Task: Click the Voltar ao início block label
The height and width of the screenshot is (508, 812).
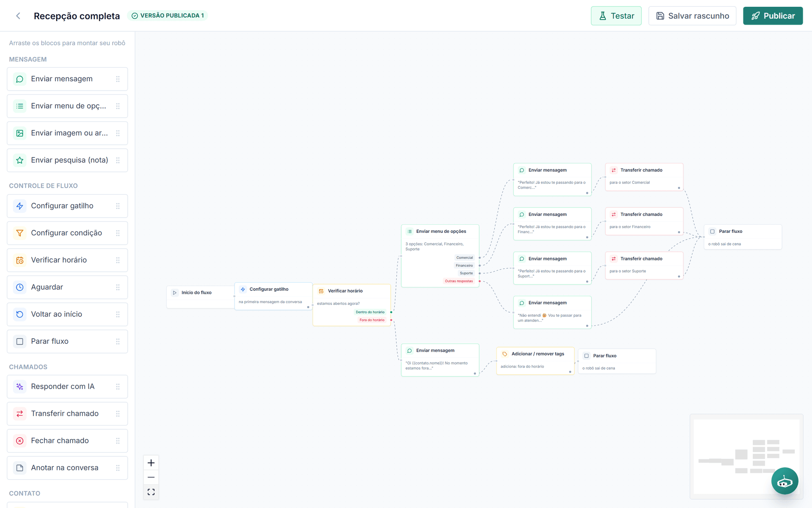Action: (x=57, y=315)
